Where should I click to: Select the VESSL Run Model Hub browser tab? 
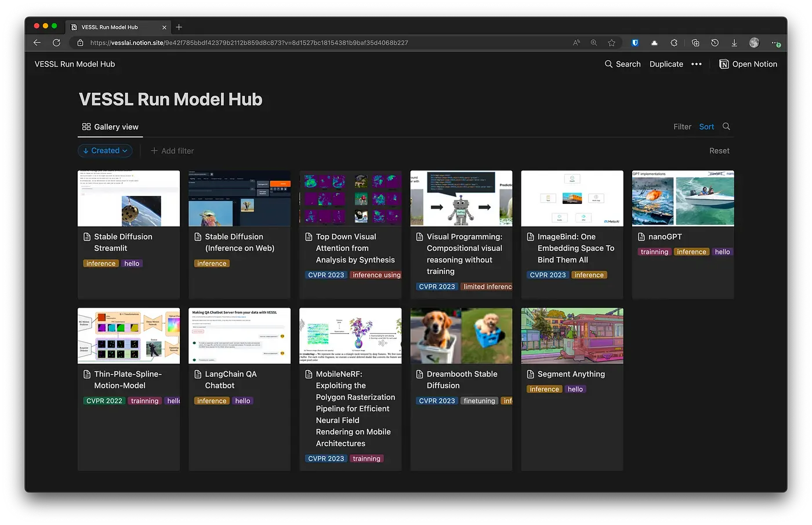point(110,27)
